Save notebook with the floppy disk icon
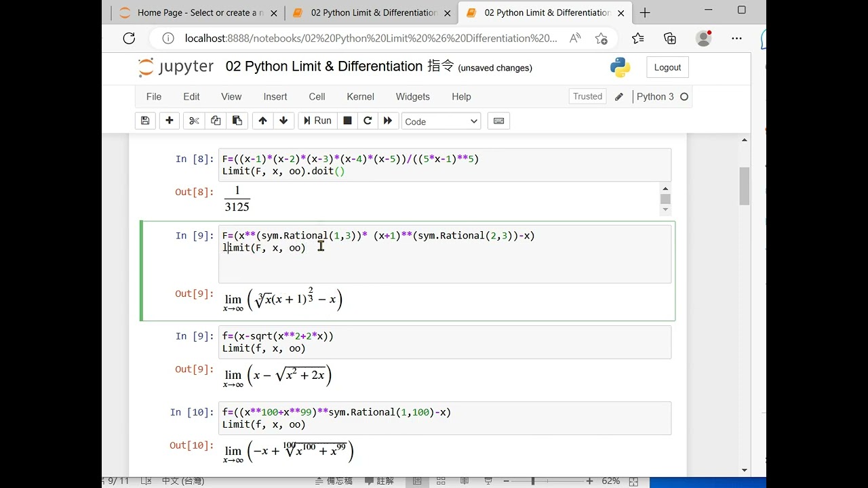The width and height of the screenshot is (868, 488). click(x=144, y=121)
